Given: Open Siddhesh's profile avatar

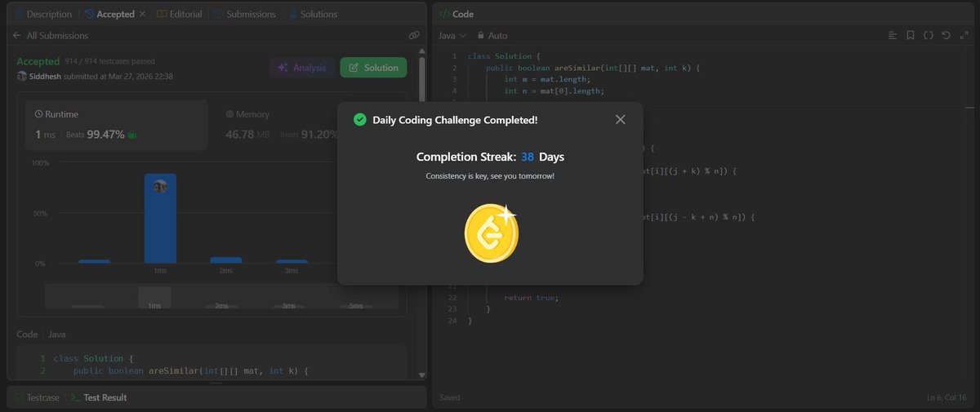Looking at the screenshot, I should click(22, 77).
